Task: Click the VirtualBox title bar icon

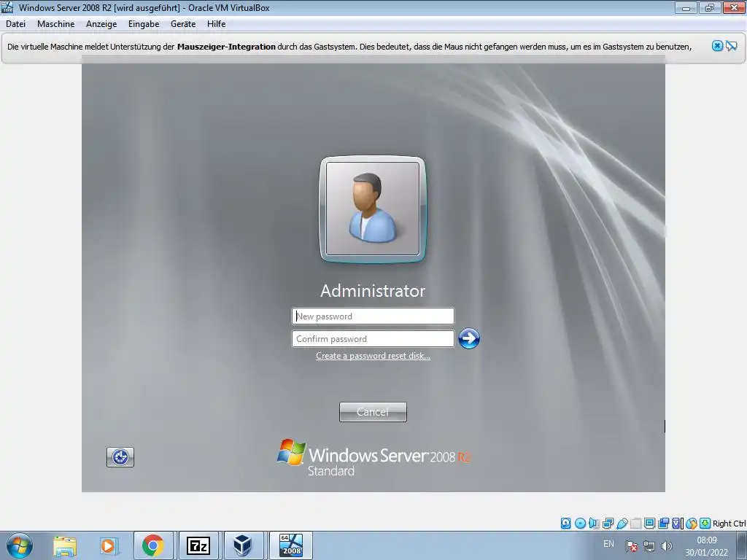Action: 7,7
